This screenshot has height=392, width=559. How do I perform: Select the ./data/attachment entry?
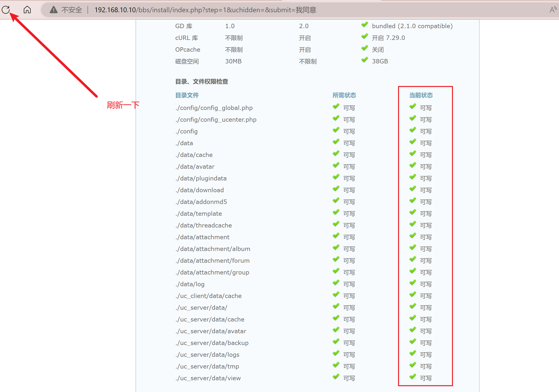pyautogui.click(x=202, y=237)
